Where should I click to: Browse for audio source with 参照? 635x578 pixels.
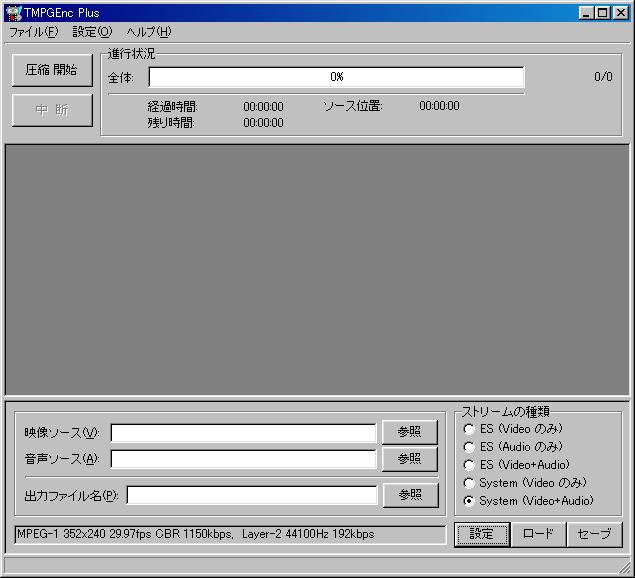tap(409, 459)
